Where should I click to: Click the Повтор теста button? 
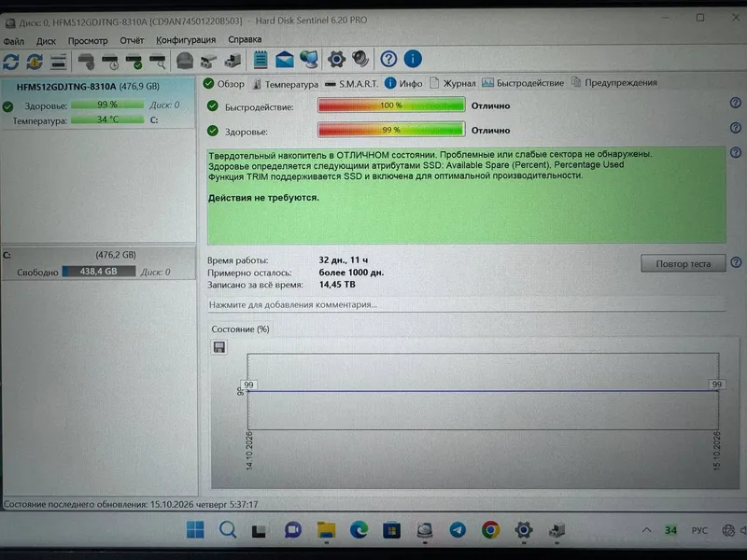click(x=684, y=263)
